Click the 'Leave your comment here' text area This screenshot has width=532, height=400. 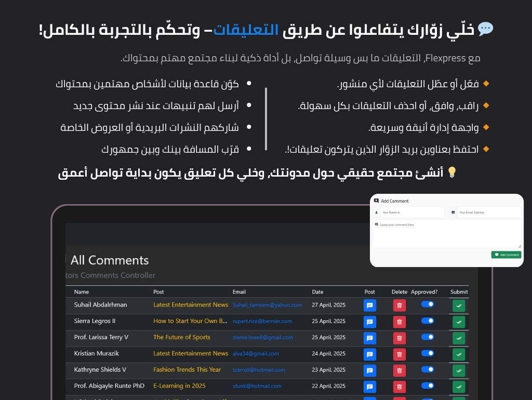[447, 234]
